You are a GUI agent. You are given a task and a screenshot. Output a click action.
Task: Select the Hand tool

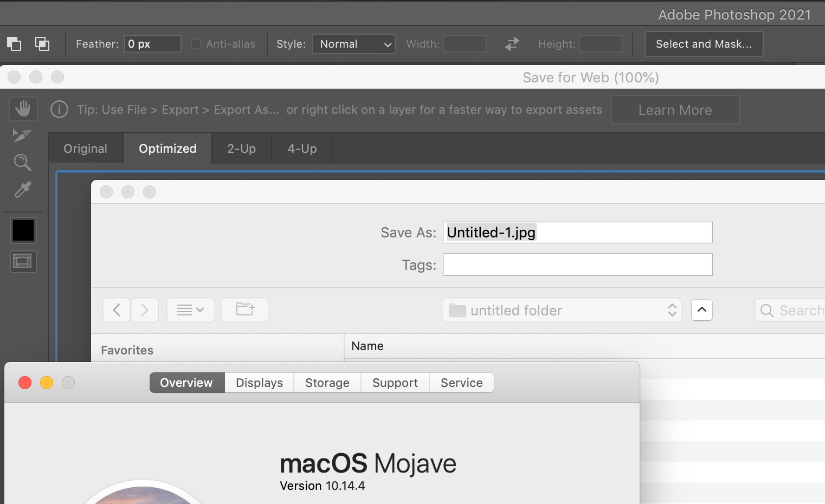pyautogui.click(x=23, y=108)
